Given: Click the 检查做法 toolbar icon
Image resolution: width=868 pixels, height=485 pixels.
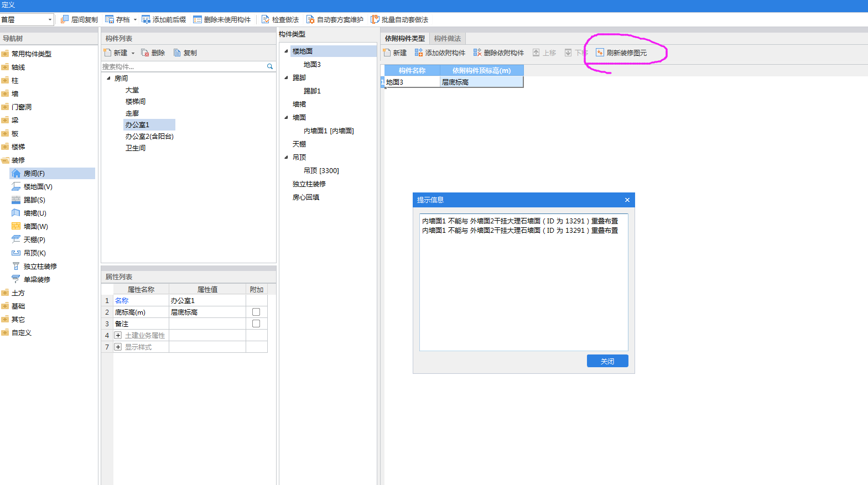Looking at the screenshot, I should tap(266, 19).
